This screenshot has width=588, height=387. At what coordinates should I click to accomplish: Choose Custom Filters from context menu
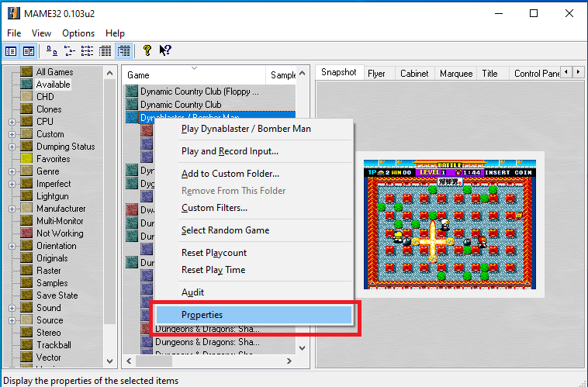coord(254,208)
